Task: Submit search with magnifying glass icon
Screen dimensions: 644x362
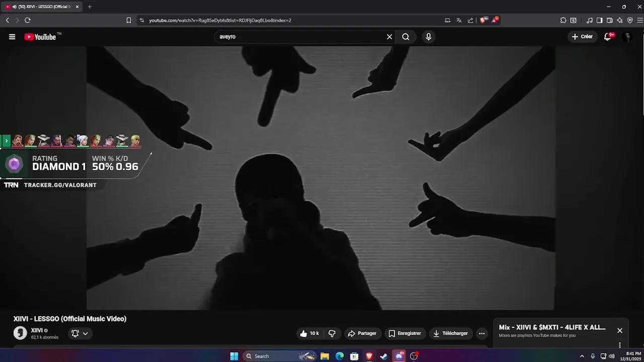Action: click(406, 37)
